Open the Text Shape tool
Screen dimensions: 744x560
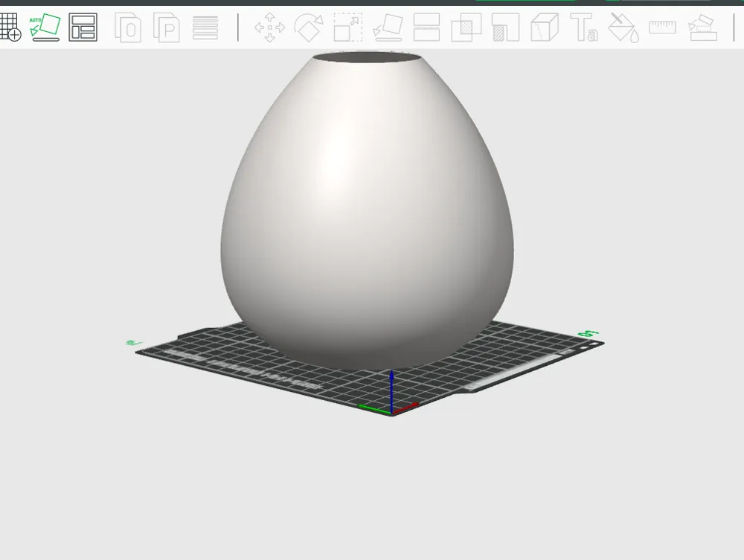(x=583, y=28)
